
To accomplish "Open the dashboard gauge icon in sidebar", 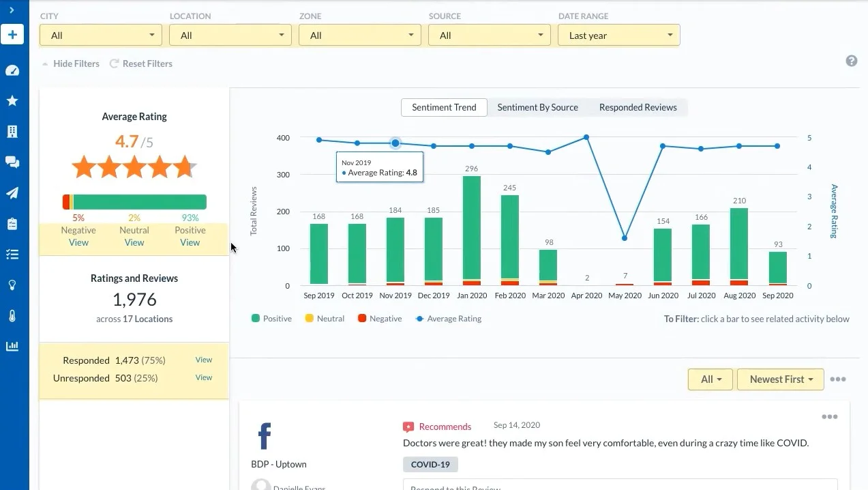I will [12, 70].
